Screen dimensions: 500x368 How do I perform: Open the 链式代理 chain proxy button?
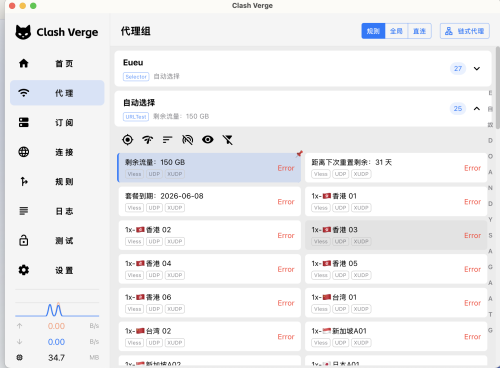pyautogui.click(x=465, y=31)
